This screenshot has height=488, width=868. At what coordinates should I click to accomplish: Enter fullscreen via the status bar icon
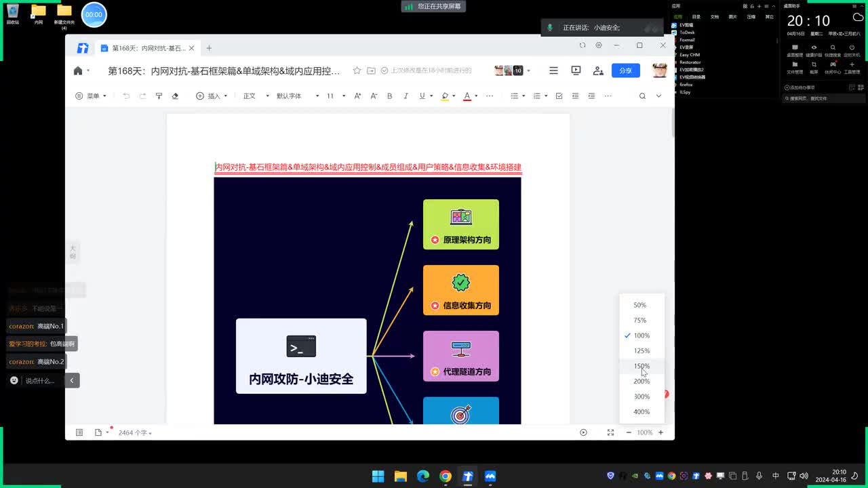tap(610, 432)
